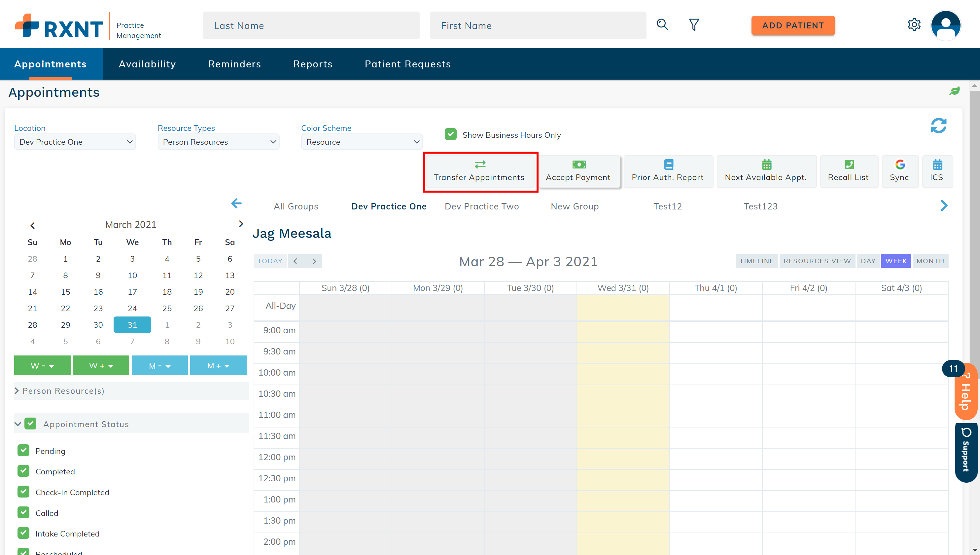Click the TODAY button

[270, 261]
